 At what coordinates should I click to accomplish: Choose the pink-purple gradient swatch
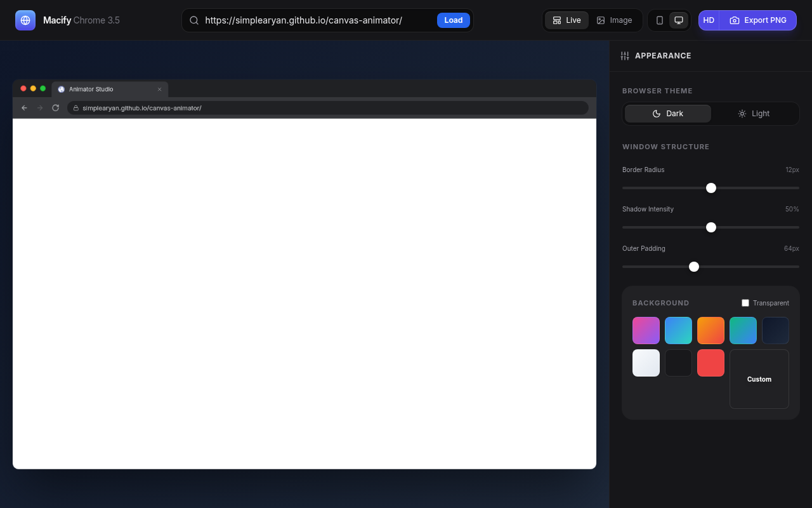coord(646,330)
